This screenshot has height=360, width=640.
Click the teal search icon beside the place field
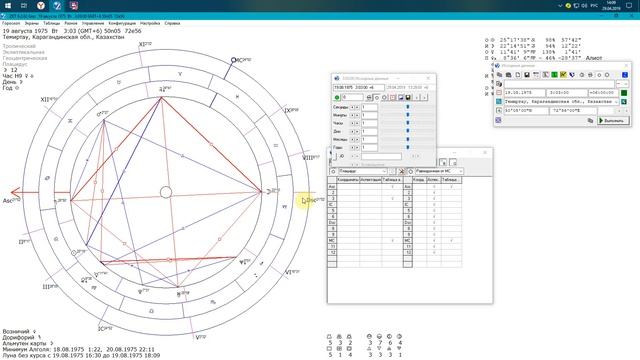pos(624,102)
